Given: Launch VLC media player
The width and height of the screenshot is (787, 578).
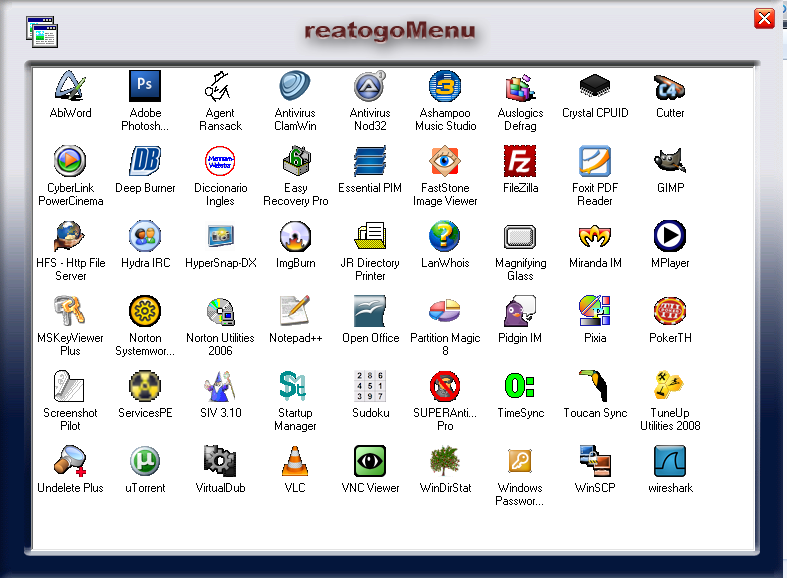Looking at the screenshot, I should [x=295, y=461].
